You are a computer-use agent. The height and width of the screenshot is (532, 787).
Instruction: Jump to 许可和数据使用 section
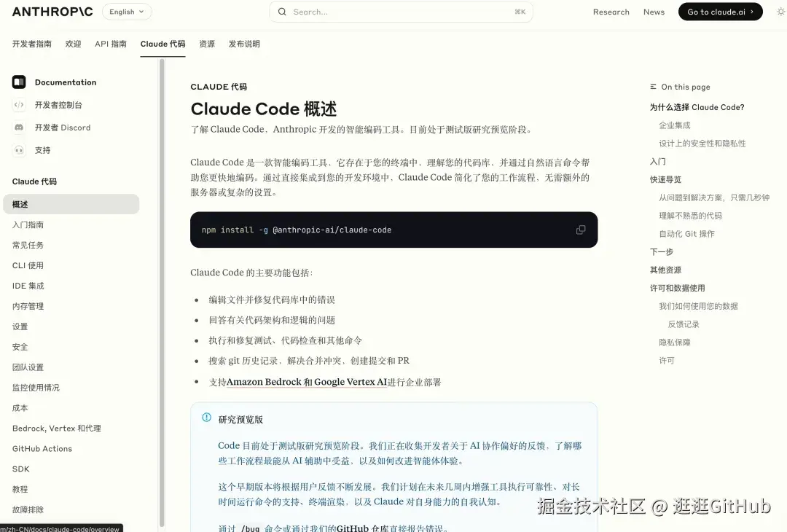(x=678, y=288)
